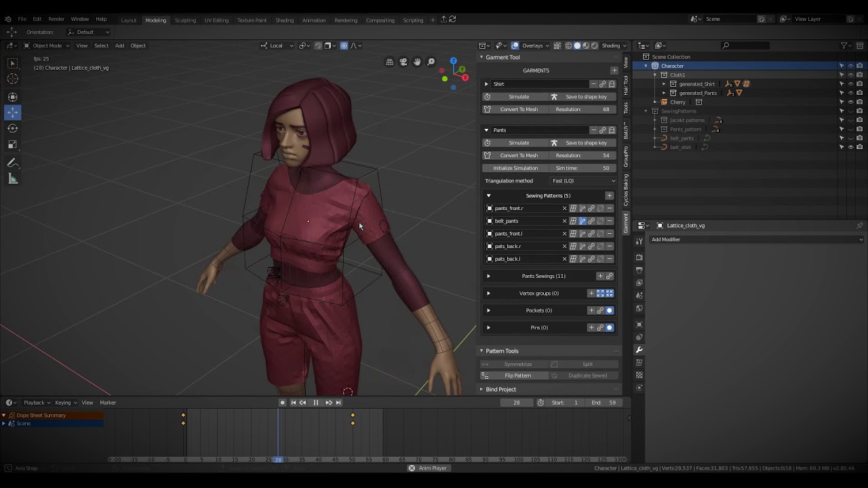
Task: Open the Render menu
Action: point(56,19)
